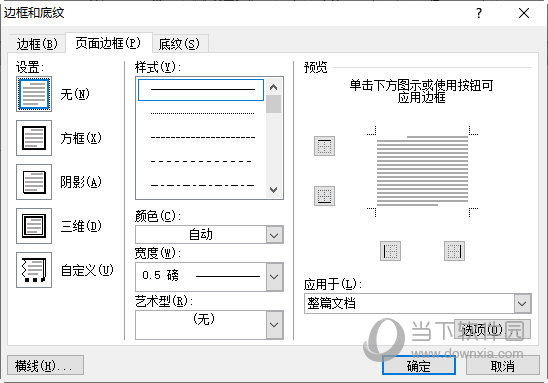Toggle the left border button in preview
Viewport: 548px width, 383px height.
(x=390, y=251)
